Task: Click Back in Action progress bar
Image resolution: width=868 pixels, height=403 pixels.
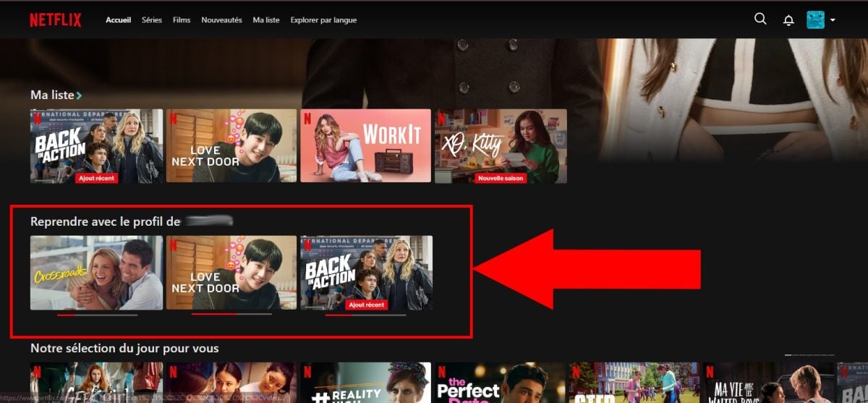Action: coord(366,315)
